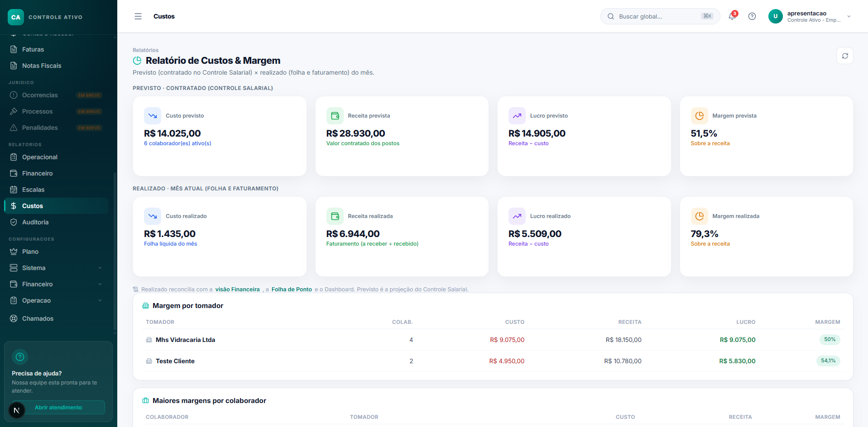Click the 79,3% margem realizada value
The image size is (868, 427).
point(705,234)
